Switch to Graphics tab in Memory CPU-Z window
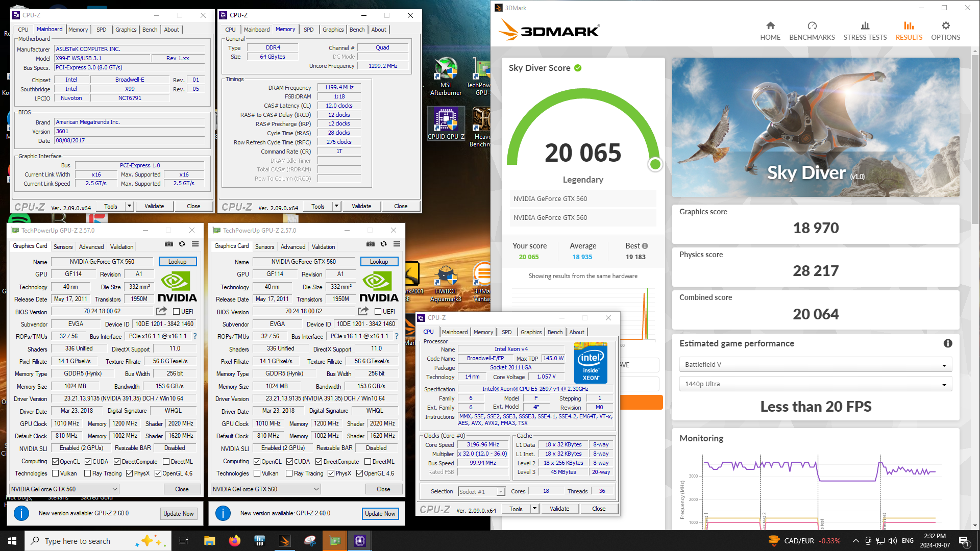Viewport: 980px width, 551px height. (333, 30)
